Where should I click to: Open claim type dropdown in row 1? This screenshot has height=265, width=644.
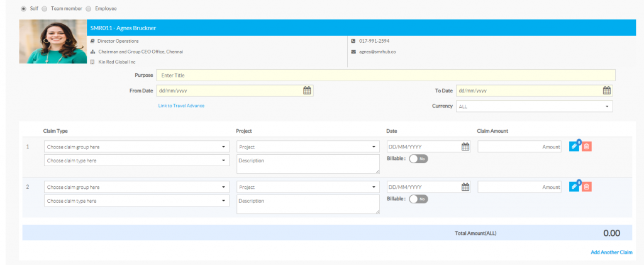click(136, 161)
